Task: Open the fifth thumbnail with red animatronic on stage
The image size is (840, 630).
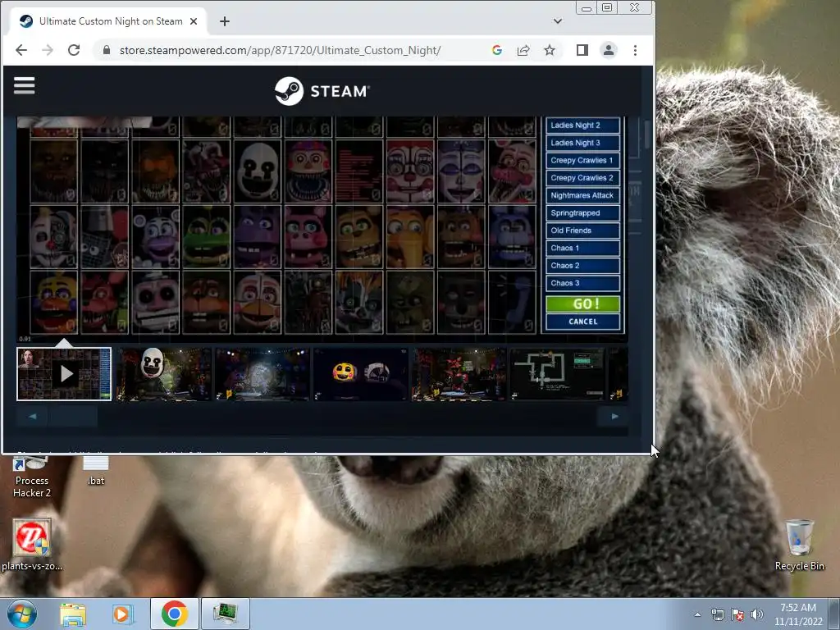Action: [x=459, y=374]
